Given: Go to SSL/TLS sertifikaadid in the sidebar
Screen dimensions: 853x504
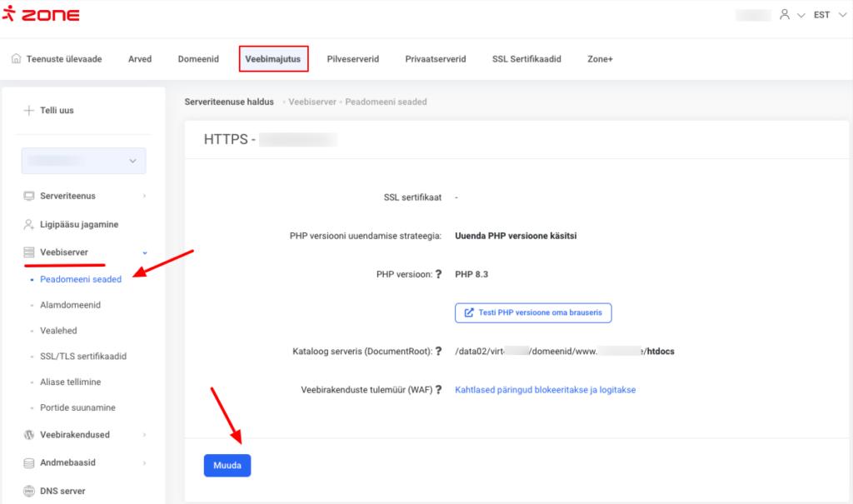Looking at the screenshot, I should coord(83,357).
